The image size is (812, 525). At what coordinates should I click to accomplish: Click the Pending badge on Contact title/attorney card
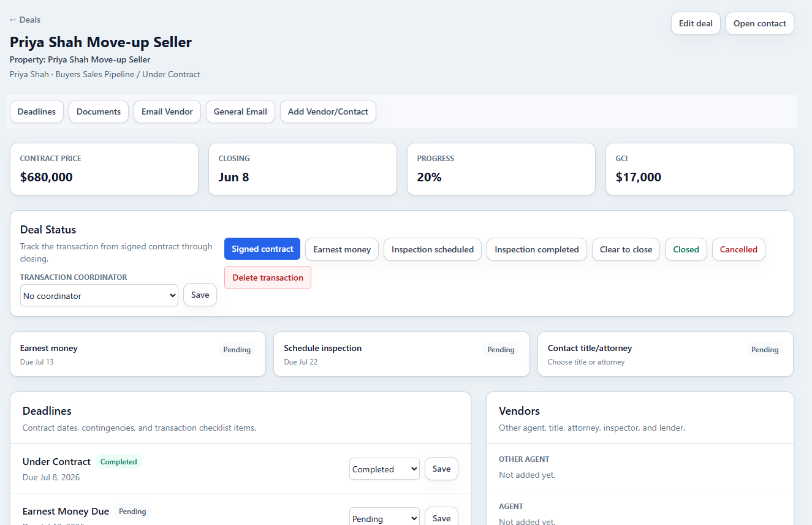point(765,350)
